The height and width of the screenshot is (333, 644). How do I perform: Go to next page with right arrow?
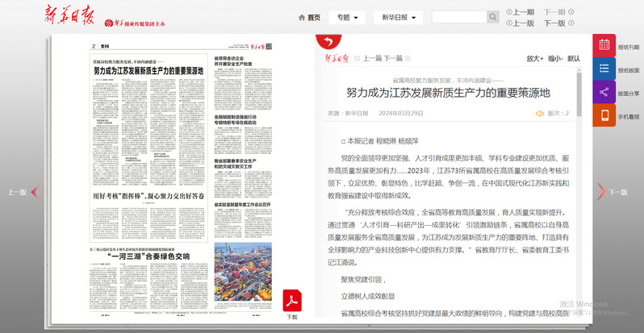[601, 192]
